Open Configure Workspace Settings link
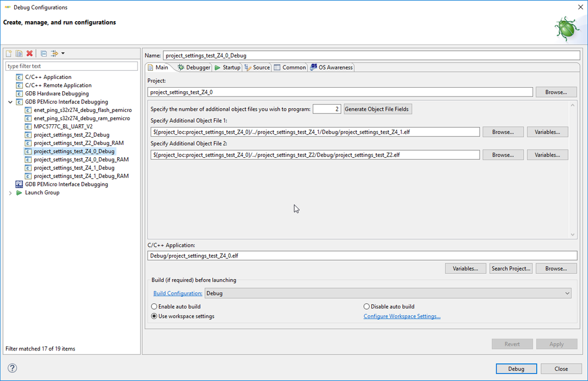The image size is (588, 381). [402, 316]
